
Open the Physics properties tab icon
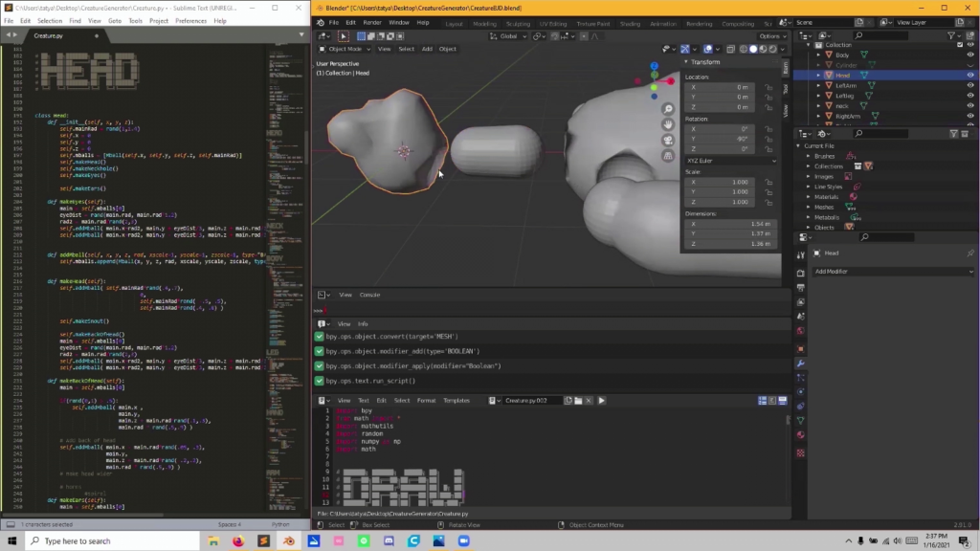[801, 391]
